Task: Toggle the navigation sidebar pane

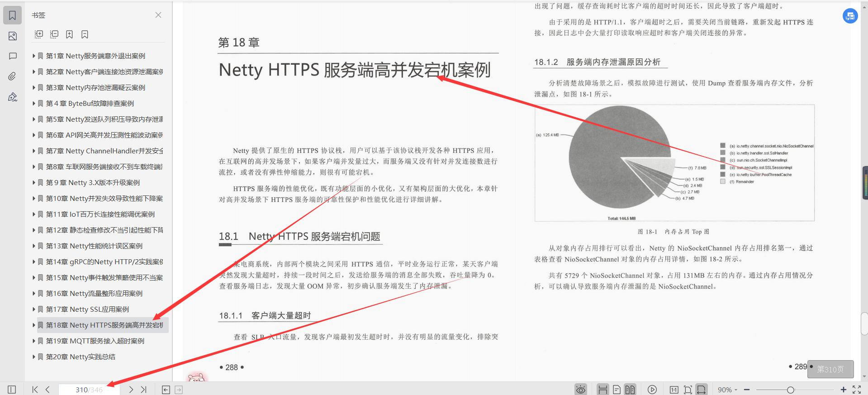Action: [12, 390]
